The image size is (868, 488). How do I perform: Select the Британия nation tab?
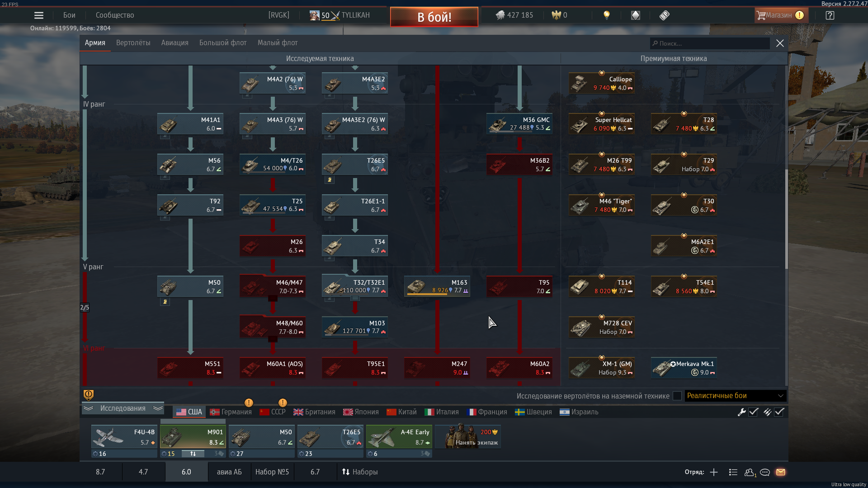(x=314, y=412)
